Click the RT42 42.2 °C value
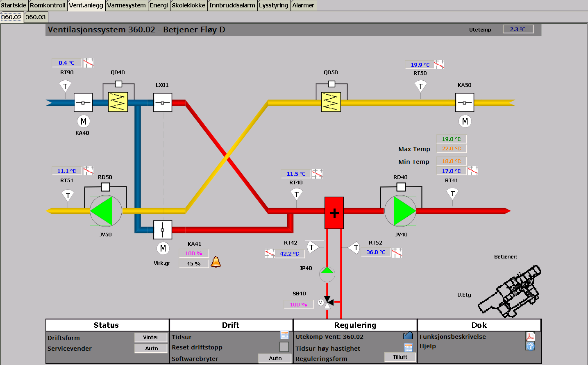588x365 pixels. click(290, 254)
